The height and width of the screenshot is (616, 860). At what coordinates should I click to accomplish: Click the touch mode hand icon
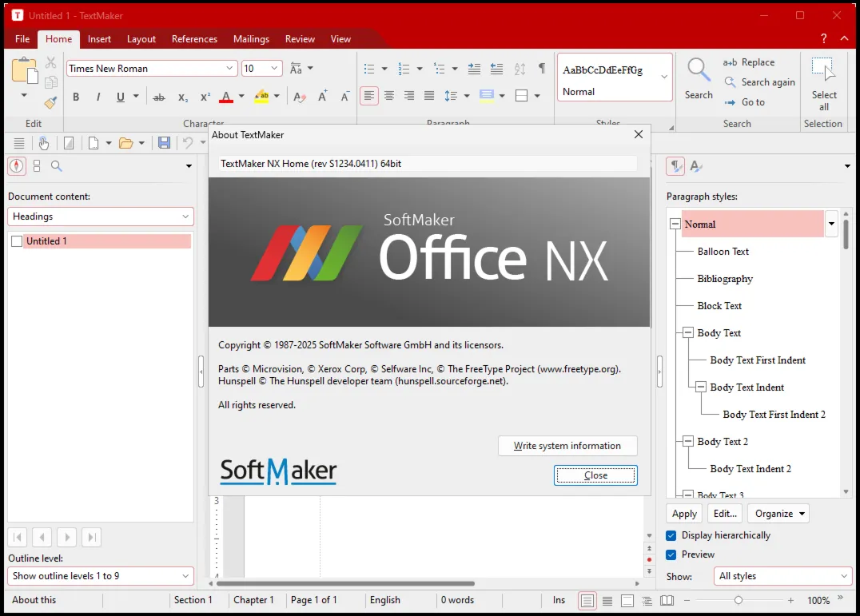44,143
